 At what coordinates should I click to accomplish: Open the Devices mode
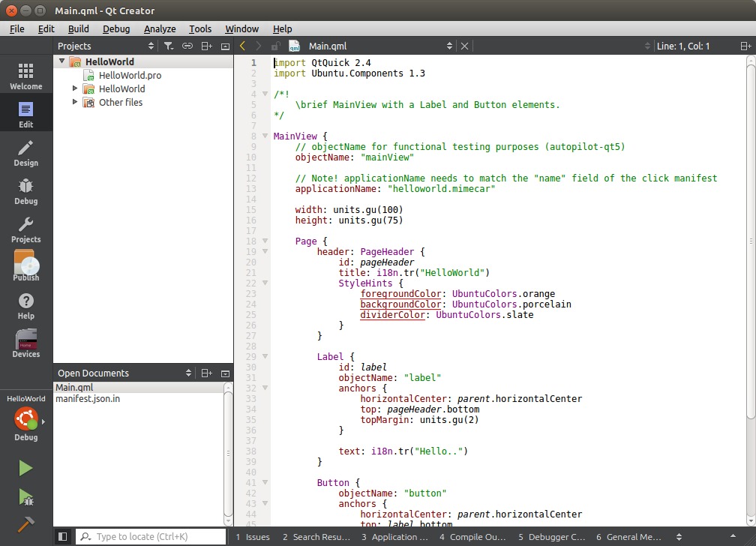click(26, 343)
